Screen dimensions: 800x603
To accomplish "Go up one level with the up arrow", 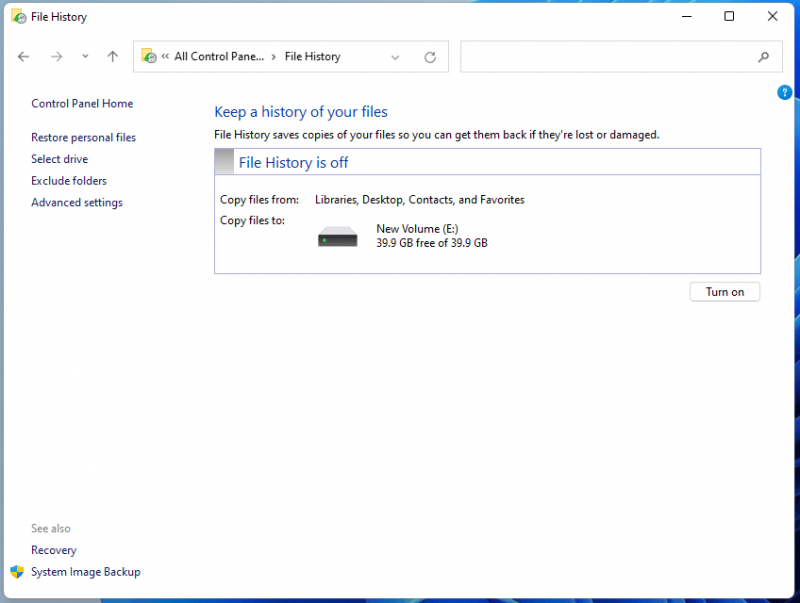I will [112, 57].
